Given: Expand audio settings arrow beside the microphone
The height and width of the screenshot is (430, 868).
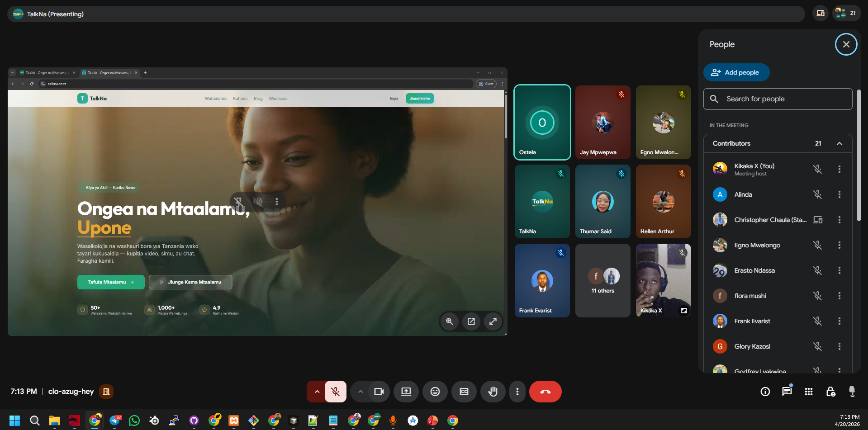Looking at the screenshot, I should click(x=317, y=392).
